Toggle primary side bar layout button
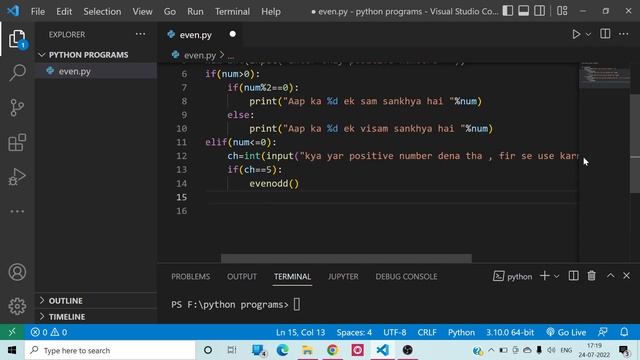640x360 pixels. [508, 11]
